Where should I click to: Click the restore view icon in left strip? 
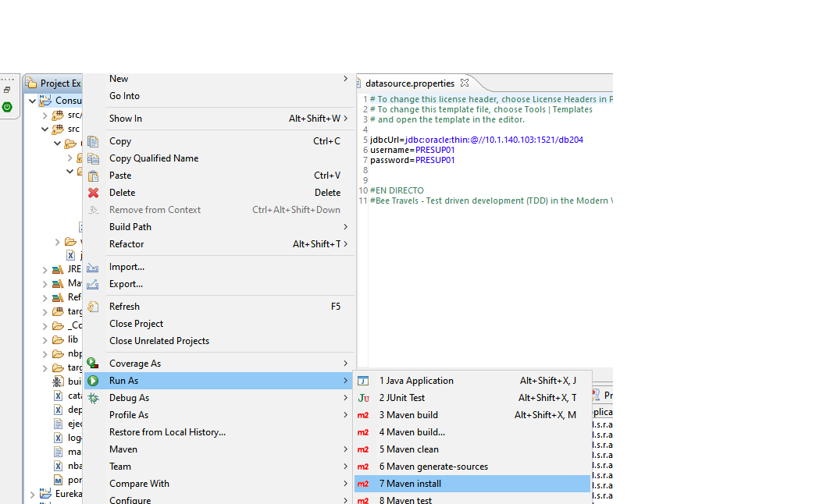point(7,91)
